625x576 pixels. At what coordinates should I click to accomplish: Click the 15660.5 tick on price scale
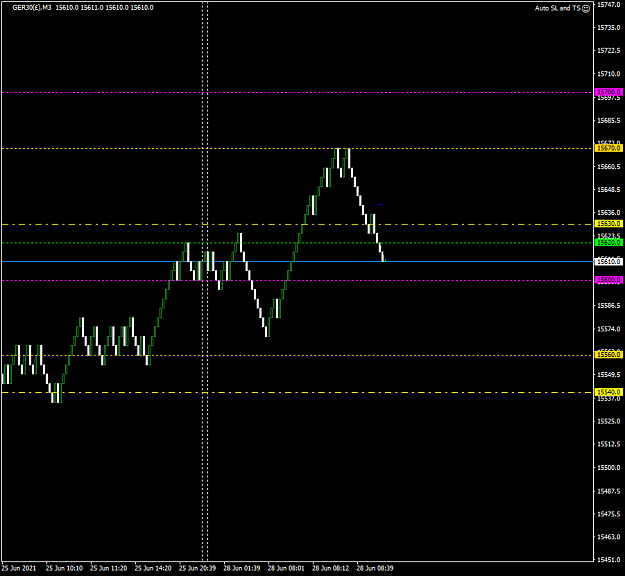pos(608,167)
